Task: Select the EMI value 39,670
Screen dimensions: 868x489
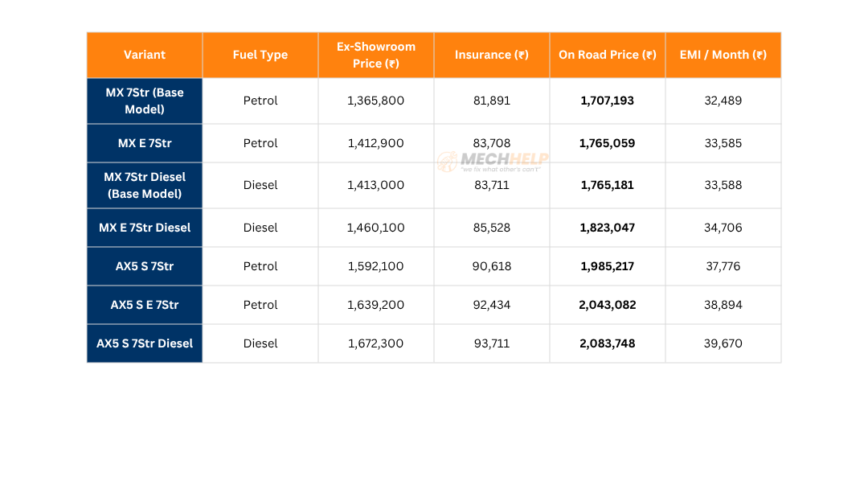Action: [x=723, y=343]
